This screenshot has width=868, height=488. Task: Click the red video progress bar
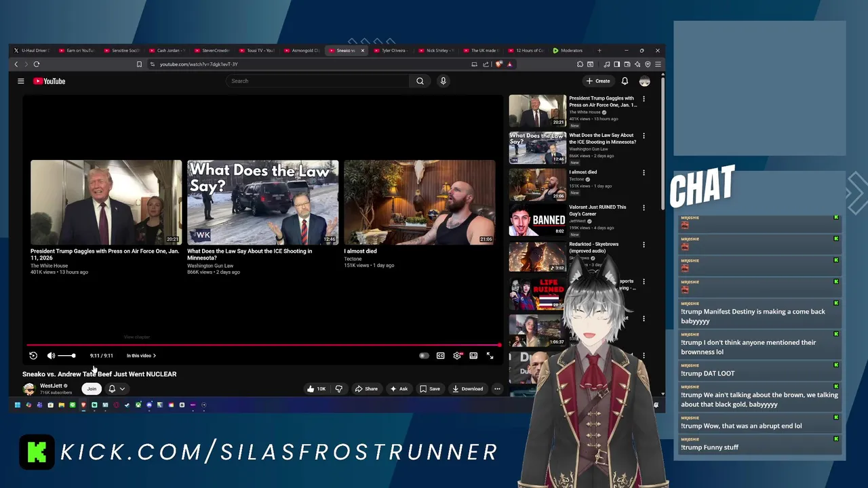pyautogui.click(x=263, y=345)
